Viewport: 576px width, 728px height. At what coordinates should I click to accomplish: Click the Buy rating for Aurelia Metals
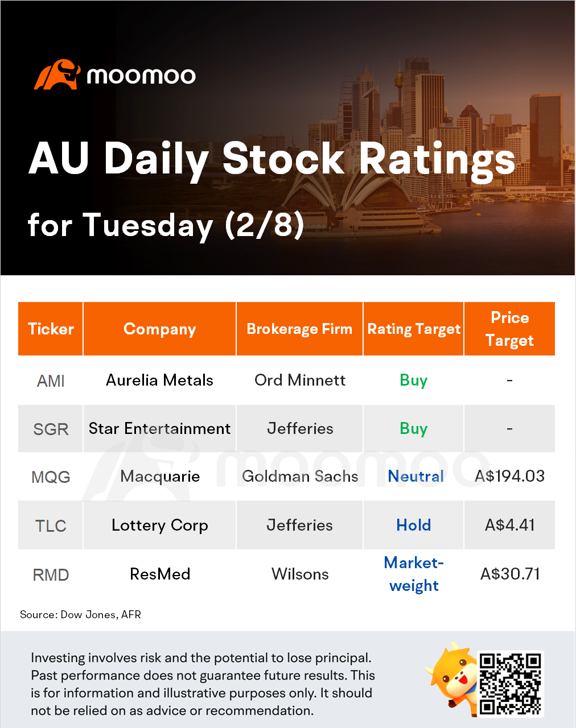[414, 380]
